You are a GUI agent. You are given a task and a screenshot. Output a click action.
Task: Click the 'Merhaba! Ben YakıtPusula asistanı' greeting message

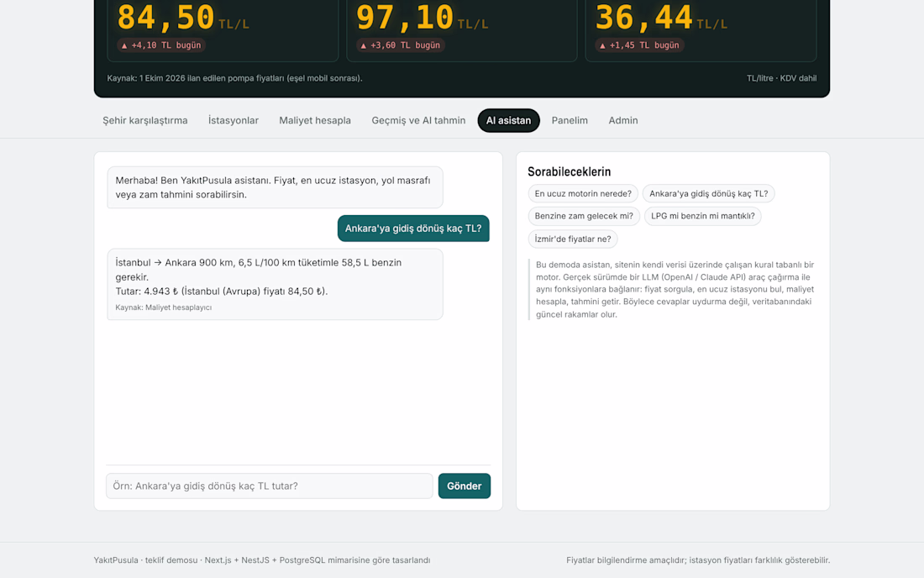(x=275, y=187)
